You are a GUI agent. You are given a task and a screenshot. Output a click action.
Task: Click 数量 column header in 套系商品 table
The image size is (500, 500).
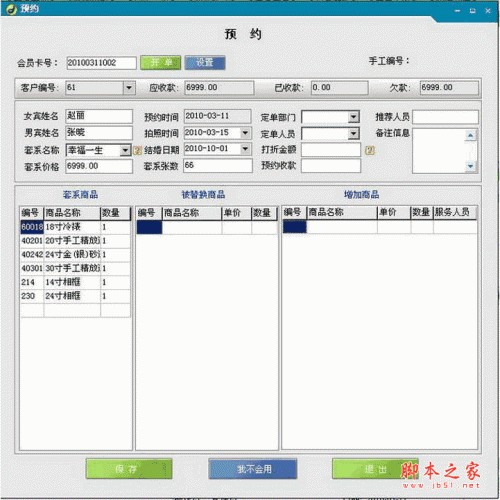point(115,213)
